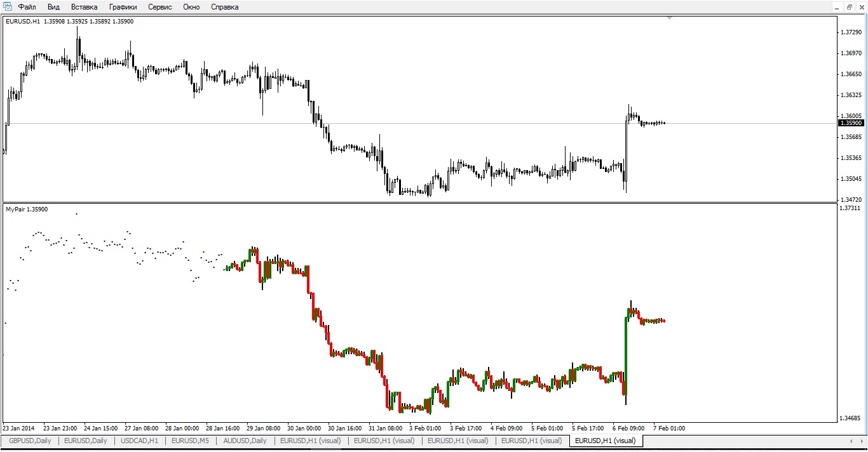Click the 30 Jan 16:00 time label
This screenshot has height=452, width=868.
(345, 429)
